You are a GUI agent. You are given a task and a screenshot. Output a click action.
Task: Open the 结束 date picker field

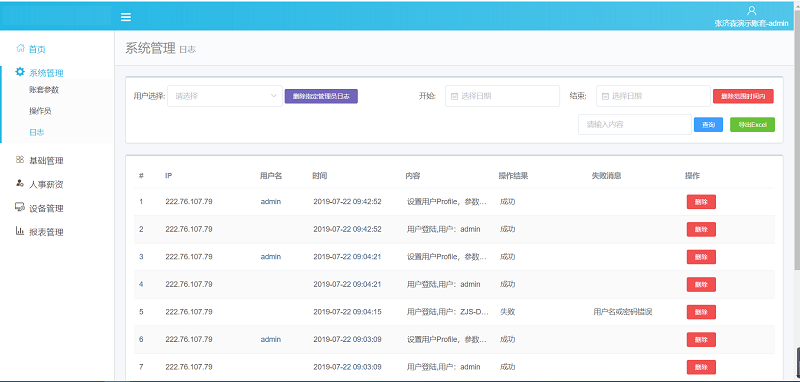pyautogui.click(x=653, y=96)
